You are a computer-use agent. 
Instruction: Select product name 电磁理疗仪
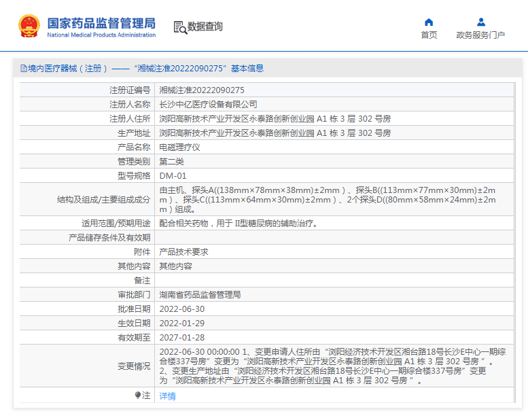coord(180,147)
